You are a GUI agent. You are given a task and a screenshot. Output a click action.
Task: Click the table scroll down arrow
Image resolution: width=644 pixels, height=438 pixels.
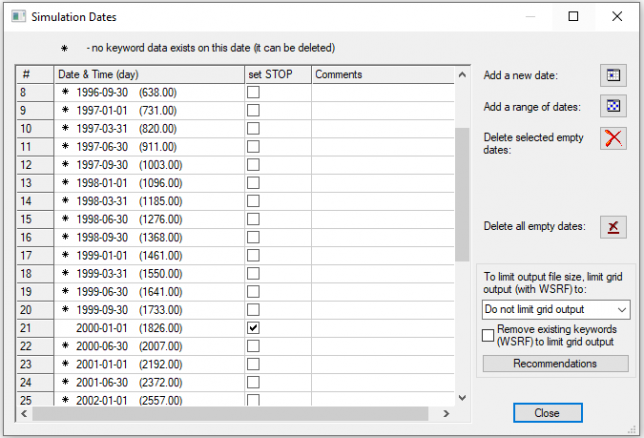point(461,397)
